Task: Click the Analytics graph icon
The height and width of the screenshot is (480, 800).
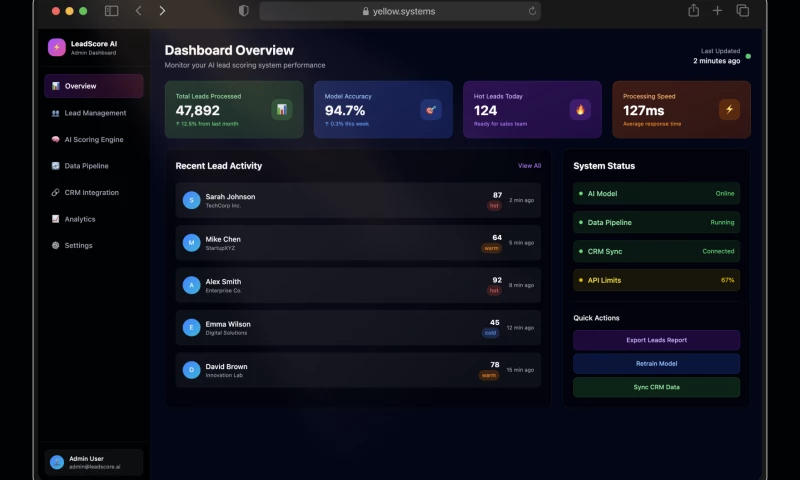Action: pos(56,219)
